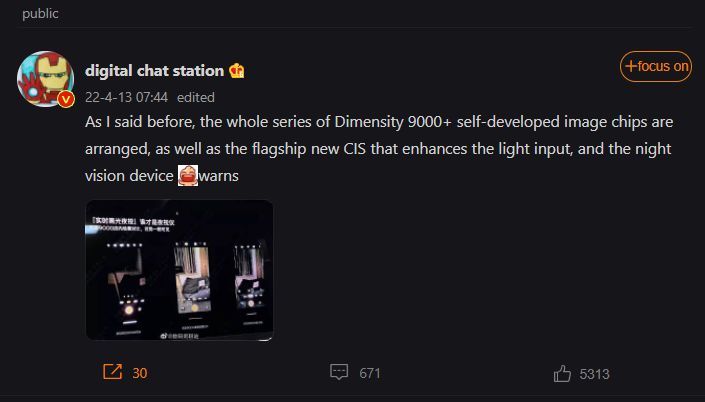This screenshot has height=402, width=705.
Task: Like the post with thumbs-up icon
Action: (562, 373)
